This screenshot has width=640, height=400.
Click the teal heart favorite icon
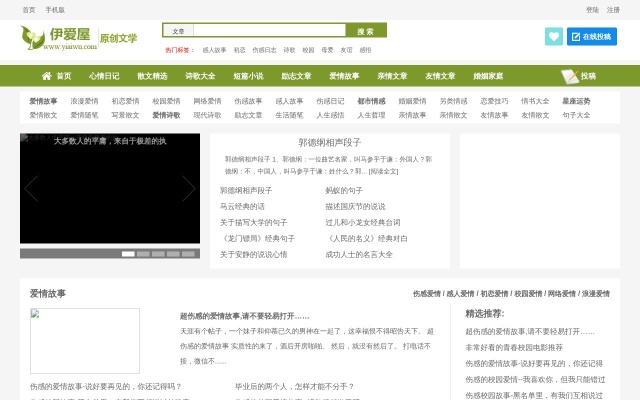(x=553, y=36)
